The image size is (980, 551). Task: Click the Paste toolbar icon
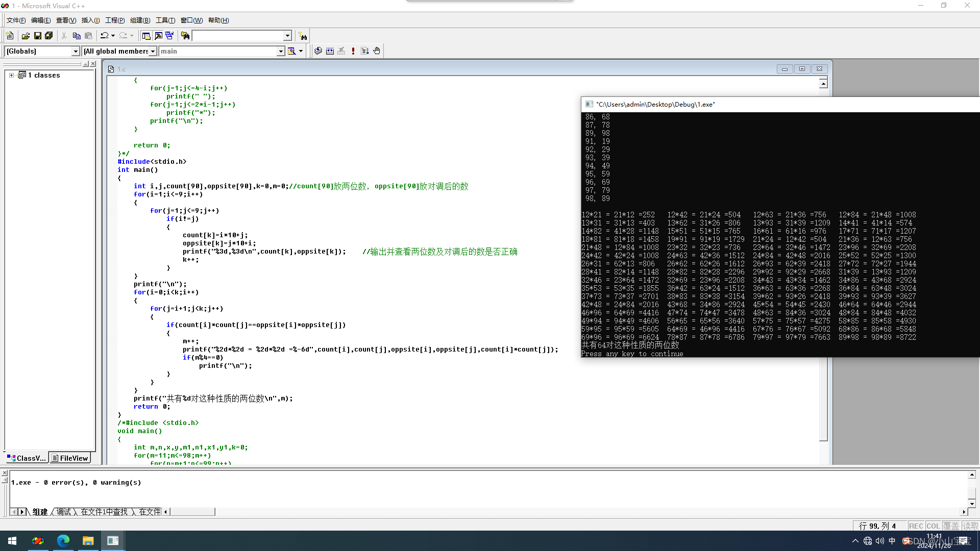click(89, 36)
